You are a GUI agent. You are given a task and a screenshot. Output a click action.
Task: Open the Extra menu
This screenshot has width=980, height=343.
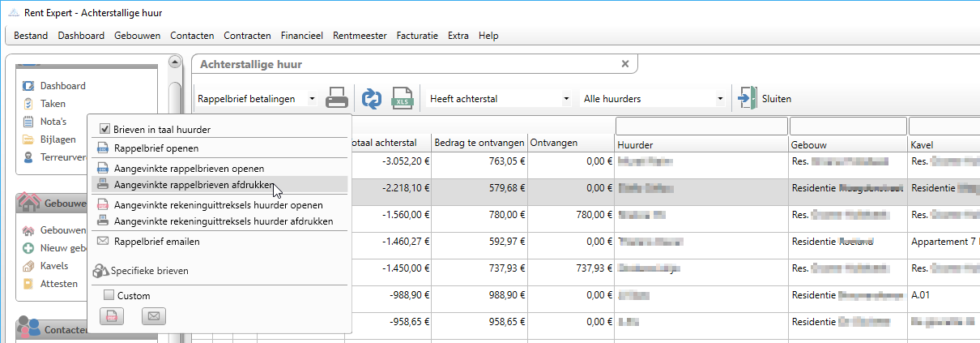point(458,36)
